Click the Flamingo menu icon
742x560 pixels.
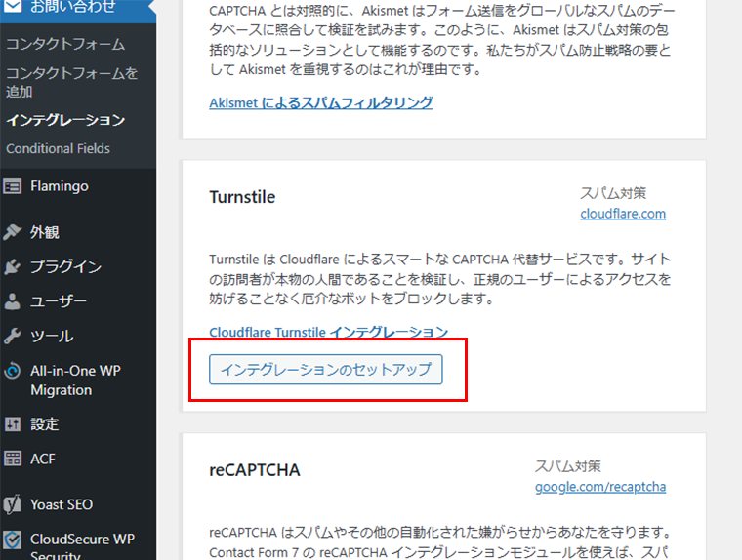tap(13, 186)
